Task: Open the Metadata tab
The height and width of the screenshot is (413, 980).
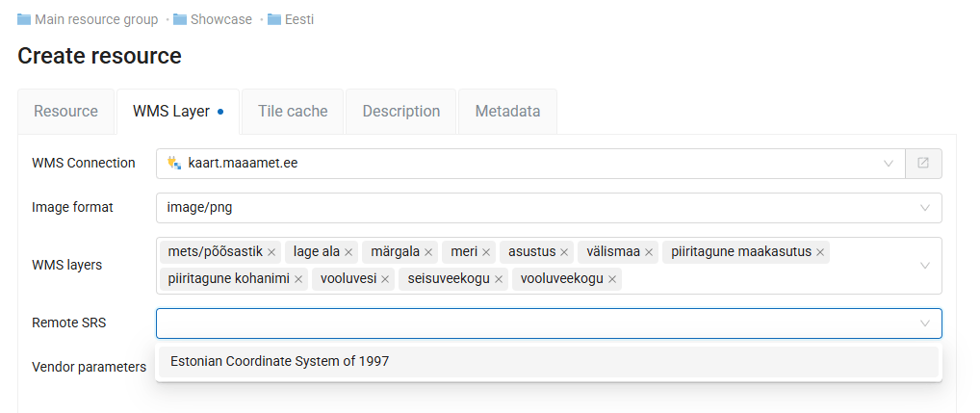Action: 507,112
